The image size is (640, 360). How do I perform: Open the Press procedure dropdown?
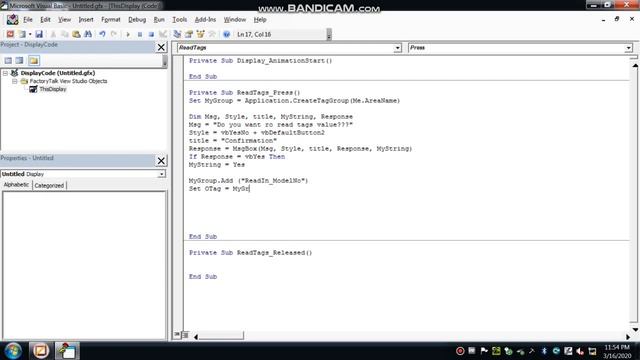click(628, 48)
